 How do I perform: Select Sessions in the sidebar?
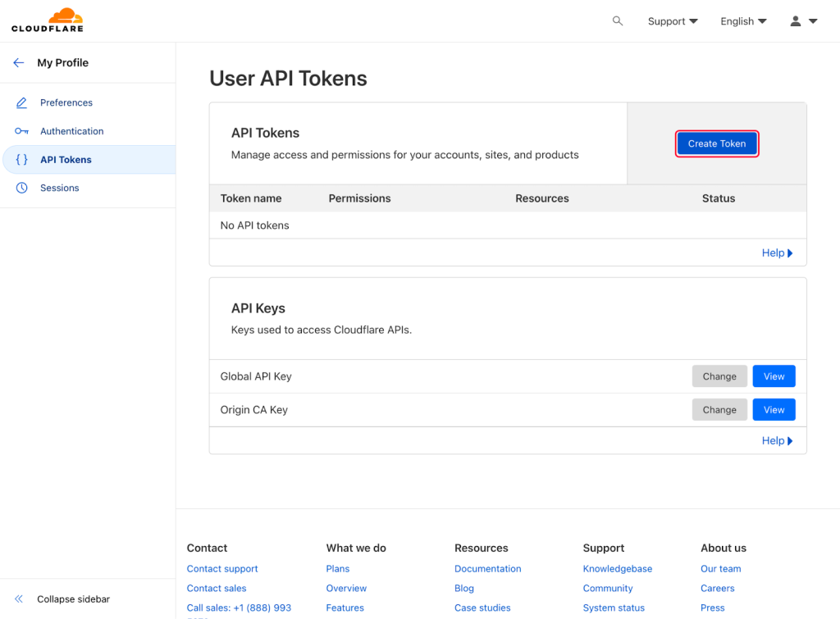click(x=60, y=188)
